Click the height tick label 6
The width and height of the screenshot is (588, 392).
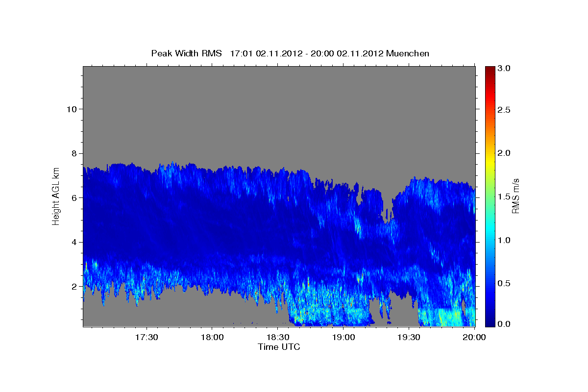[74, 197]
